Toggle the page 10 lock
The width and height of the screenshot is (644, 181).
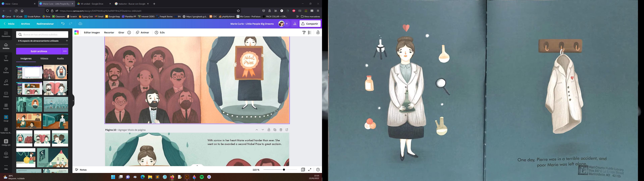269,130
